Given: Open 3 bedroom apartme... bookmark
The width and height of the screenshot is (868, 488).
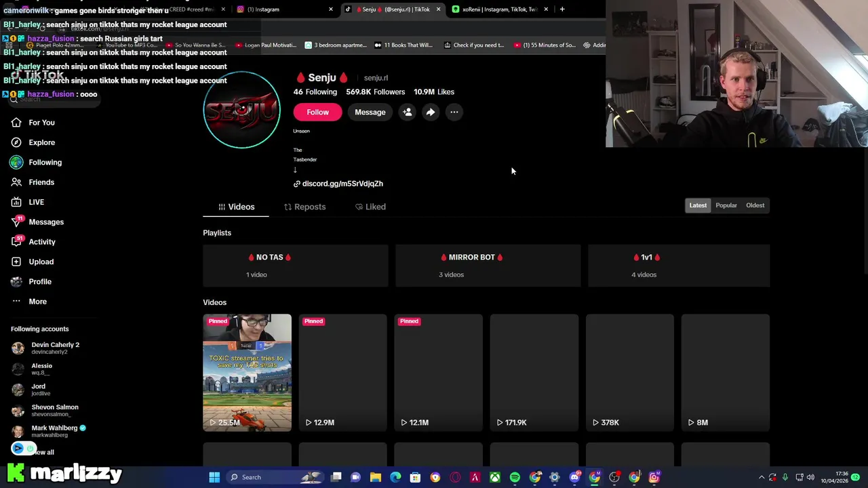Looking at the screenshot, I should pyautogui.click(x=336, y=45).
